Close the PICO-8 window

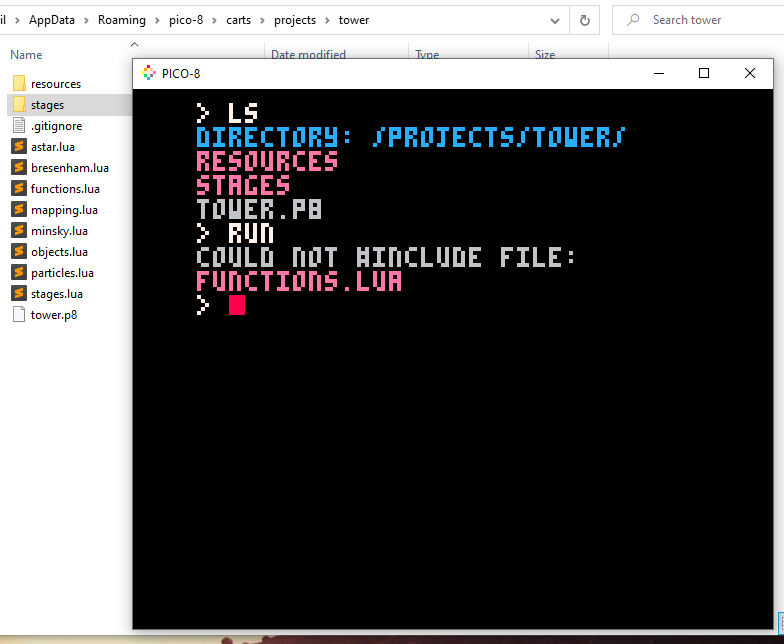750,74
